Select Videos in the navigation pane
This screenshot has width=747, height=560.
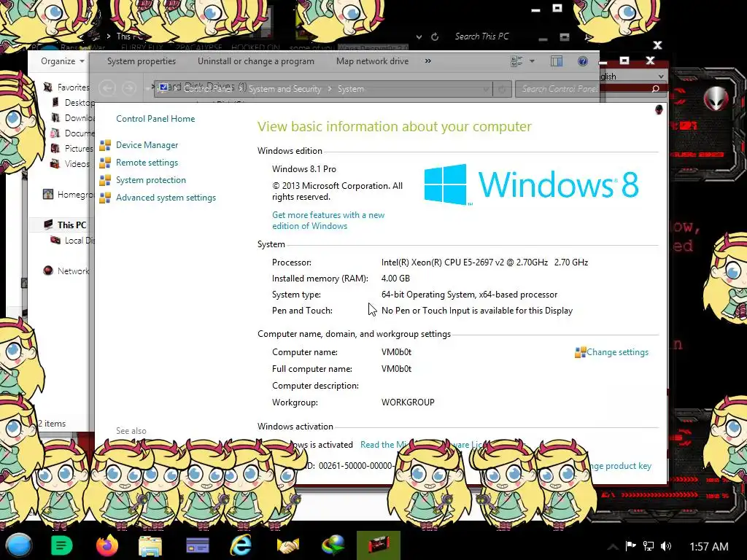[x=77, y=163]
